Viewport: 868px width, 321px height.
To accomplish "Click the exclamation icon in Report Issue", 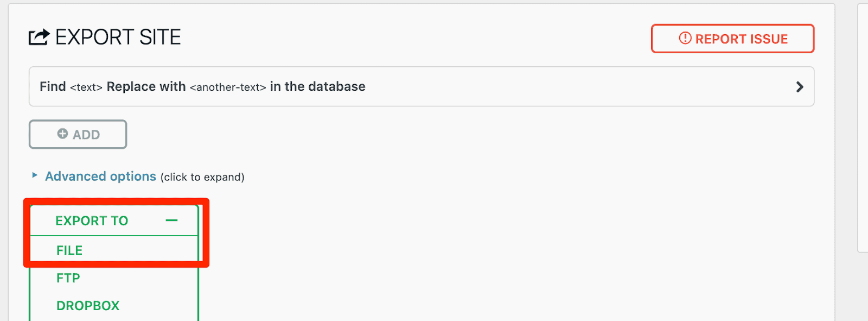I will point(685,39).
